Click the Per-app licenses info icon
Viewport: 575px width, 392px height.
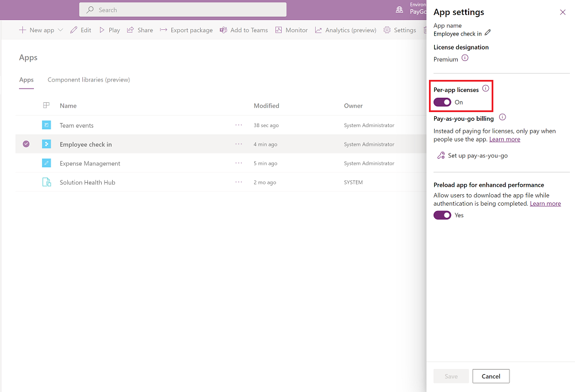485,89
